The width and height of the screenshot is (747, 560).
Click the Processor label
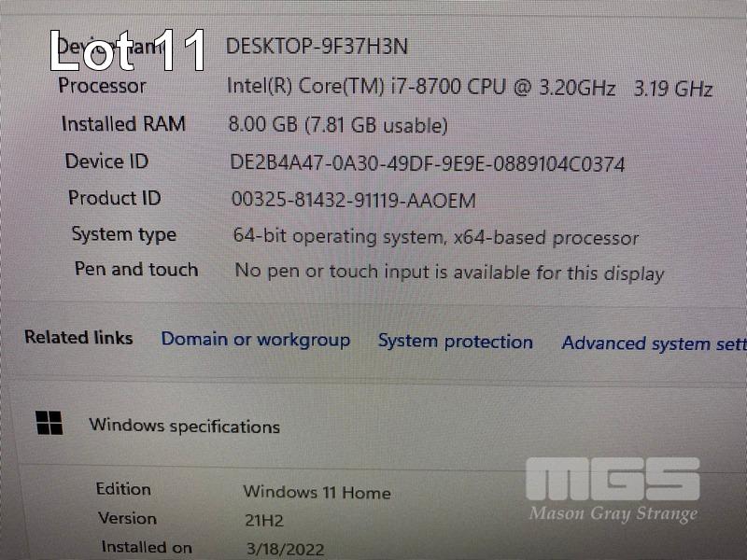pyautogui.click(x=102, y=86)
